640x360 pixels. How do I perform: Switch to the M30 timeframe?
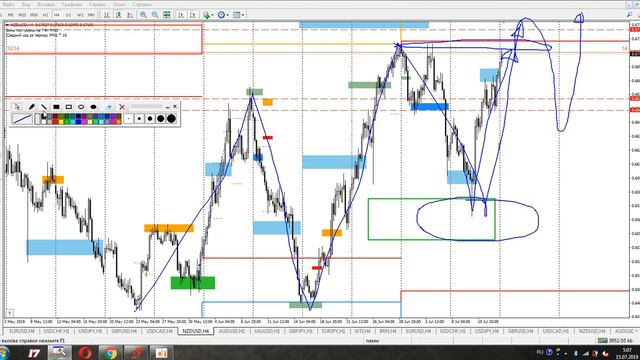[34, 15]
